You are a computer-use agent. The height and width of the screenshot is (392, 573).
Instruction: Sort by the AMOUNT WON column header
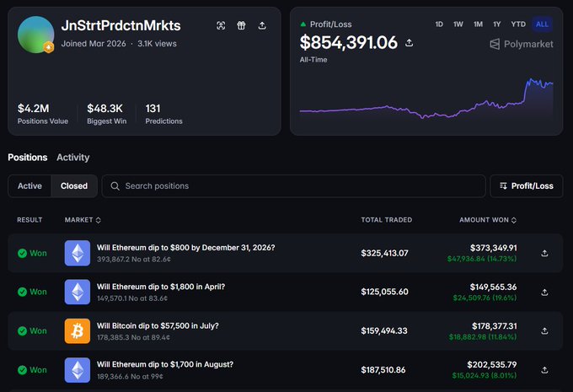click(488, 220)
